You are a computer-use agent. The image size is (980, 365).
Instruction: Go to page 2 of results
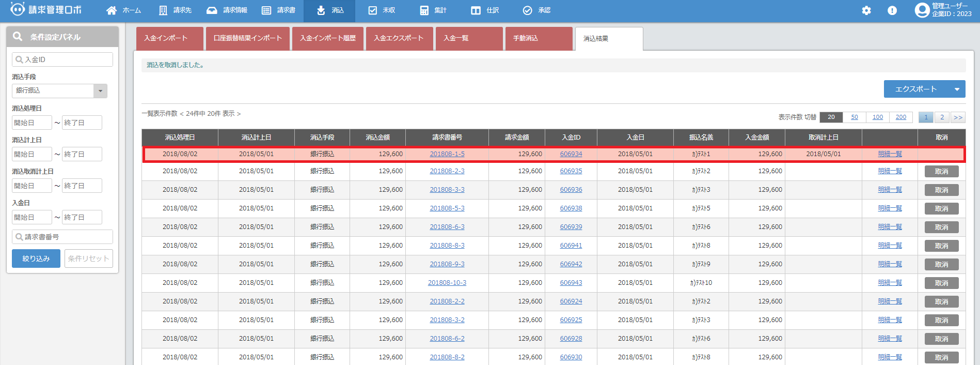click(x=942, y=117)
